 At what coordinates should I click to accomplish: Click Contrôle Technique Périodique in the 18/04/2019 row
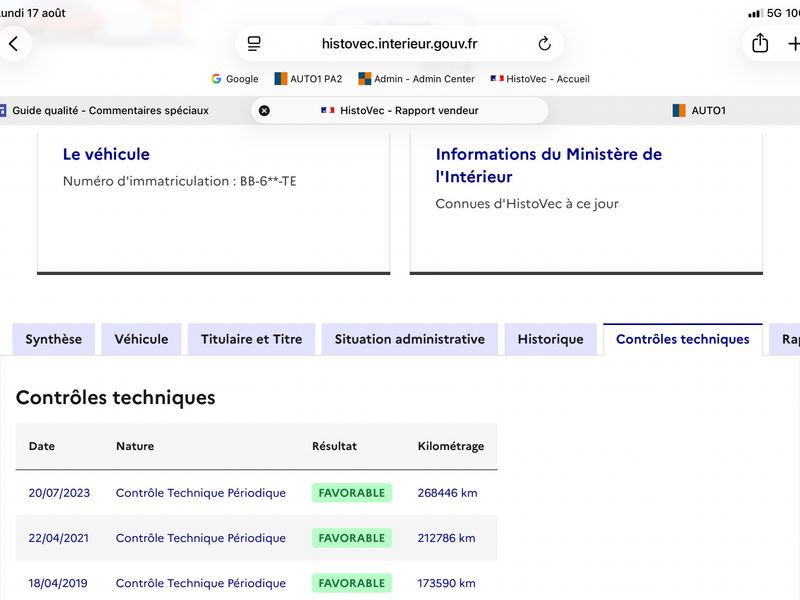pos(201,583)
